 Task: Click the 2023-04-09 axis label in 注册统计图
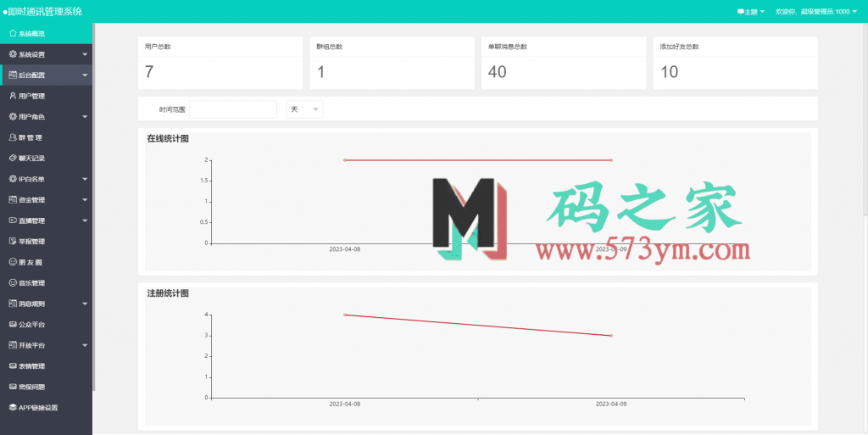[611, 404]
